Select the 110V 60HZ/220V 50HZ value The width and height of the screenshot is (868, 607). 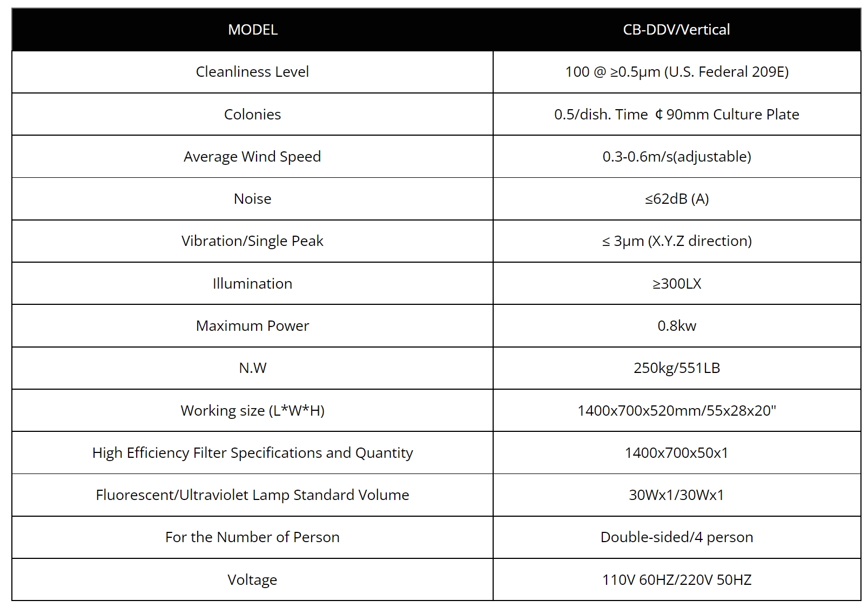click(x=677, y=580)
